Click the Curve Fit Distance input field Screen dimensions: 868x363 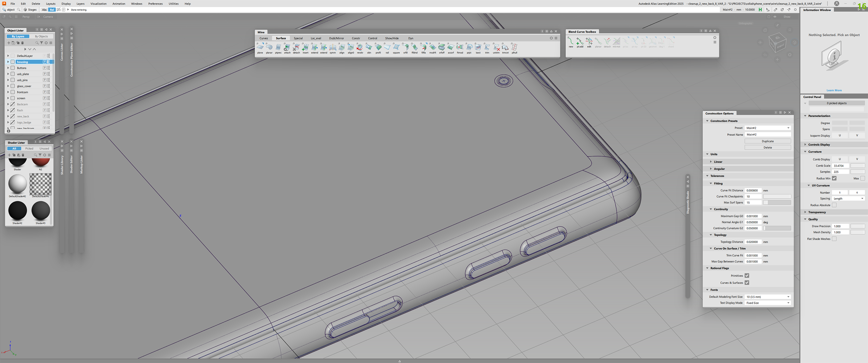(x=753, y=191)
